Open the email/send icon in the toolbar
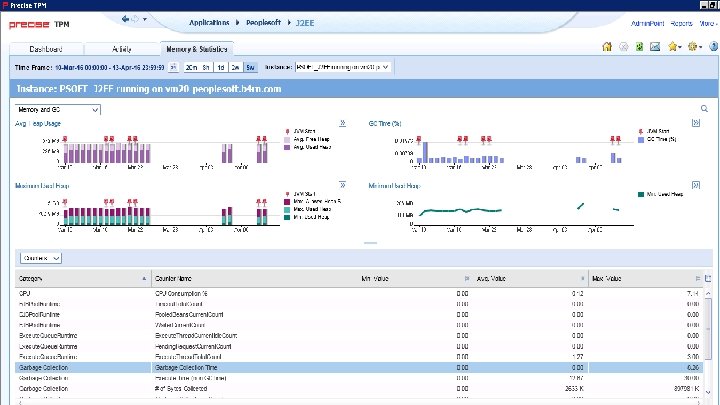720x405 pixels. click(x=655, y=46)
